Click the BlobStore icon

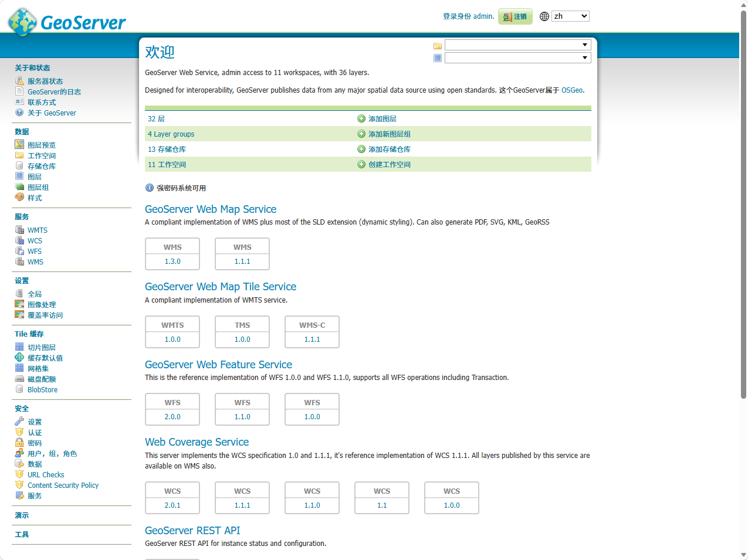[19, 389]
